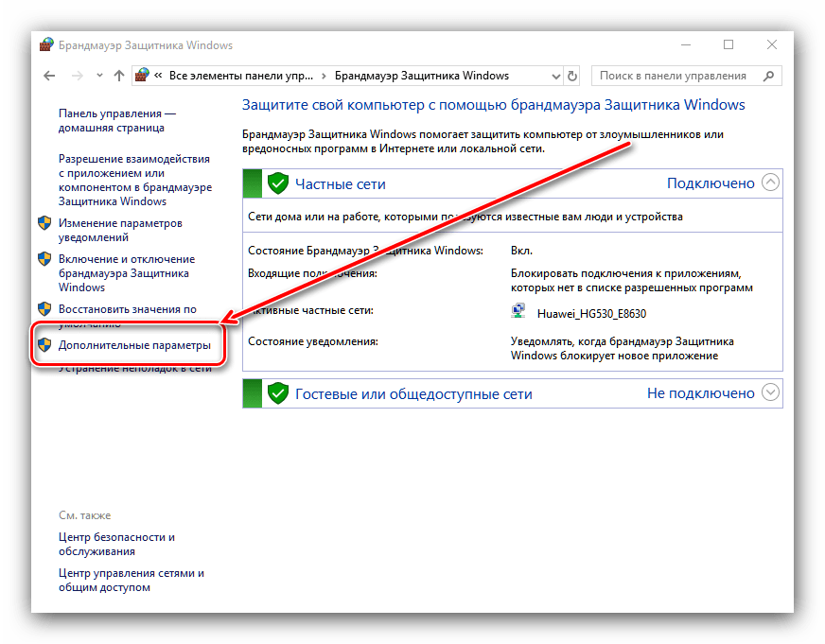Open the address bar history dropdown
825x644 pixels.
click(x=552, y=76)
